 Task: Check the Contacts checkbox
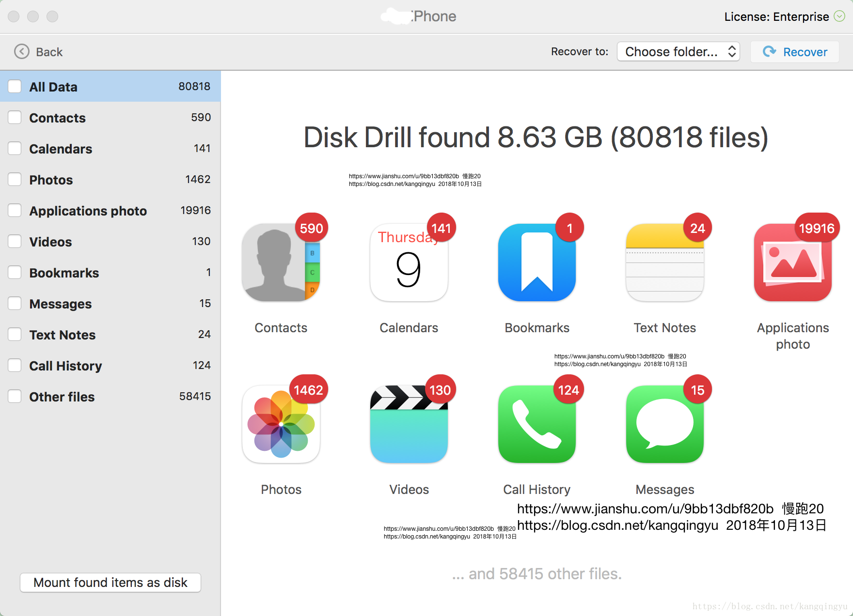click(x=15, y=117)
